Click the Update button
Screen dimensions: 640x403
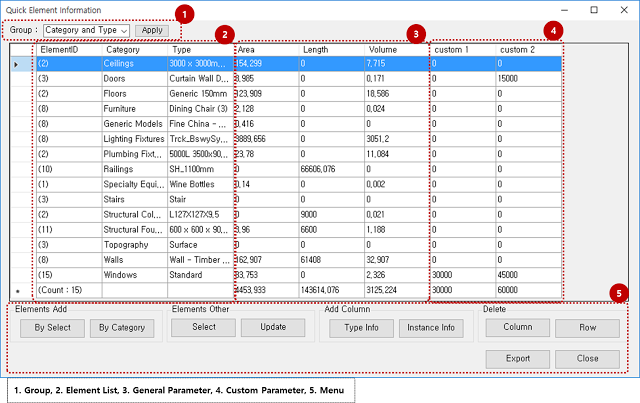[273, 327]
